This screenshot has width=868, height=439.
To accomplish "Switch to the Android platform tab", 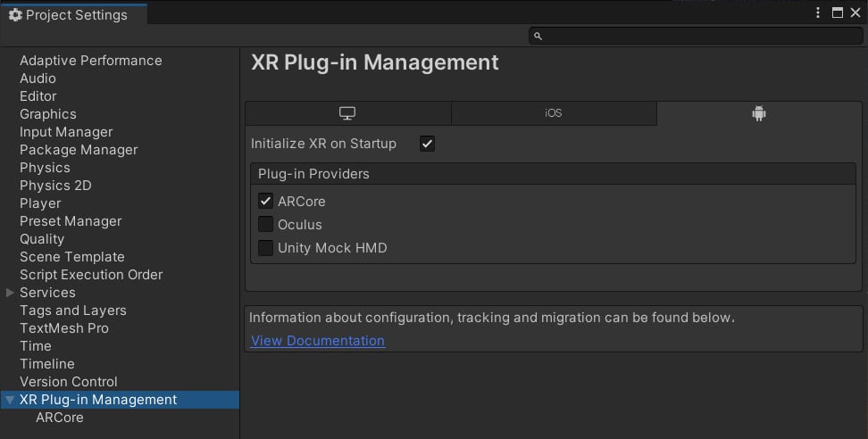I will 759,113.
